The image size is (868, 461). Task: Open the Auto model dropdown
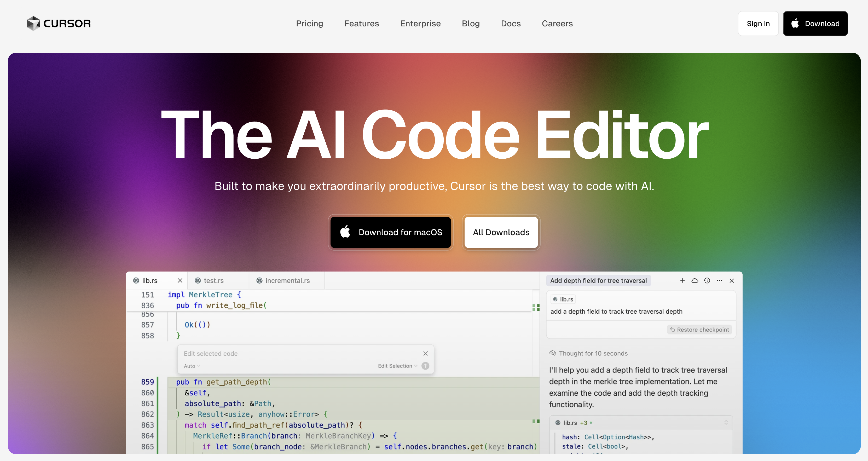coord(192,366)
